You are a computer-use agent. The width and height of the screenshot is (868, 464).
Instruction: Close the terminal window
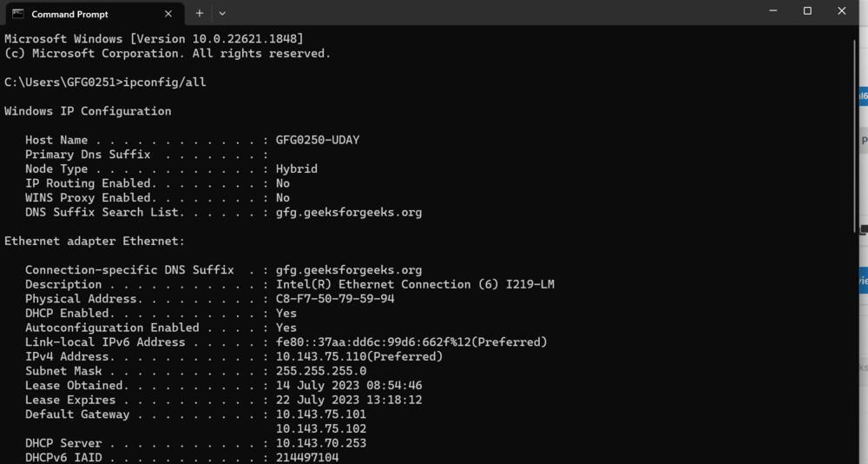(x=841, y=11)
